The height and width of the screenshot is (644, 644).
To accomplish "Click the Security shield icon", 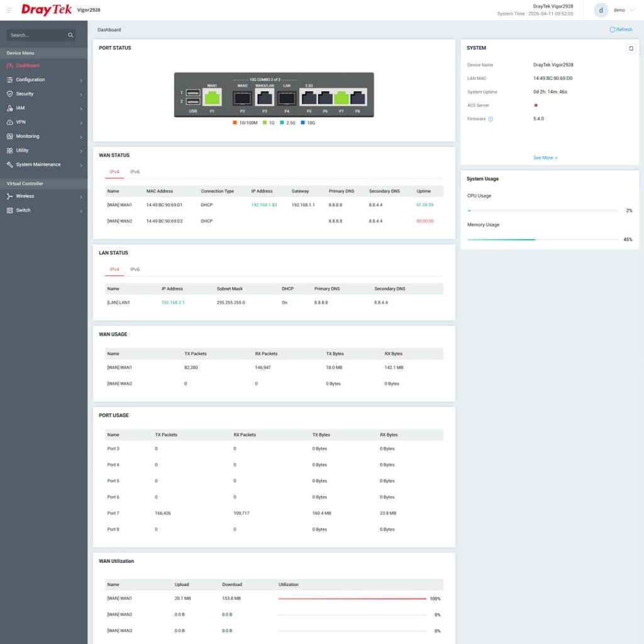I will [10, 94].
